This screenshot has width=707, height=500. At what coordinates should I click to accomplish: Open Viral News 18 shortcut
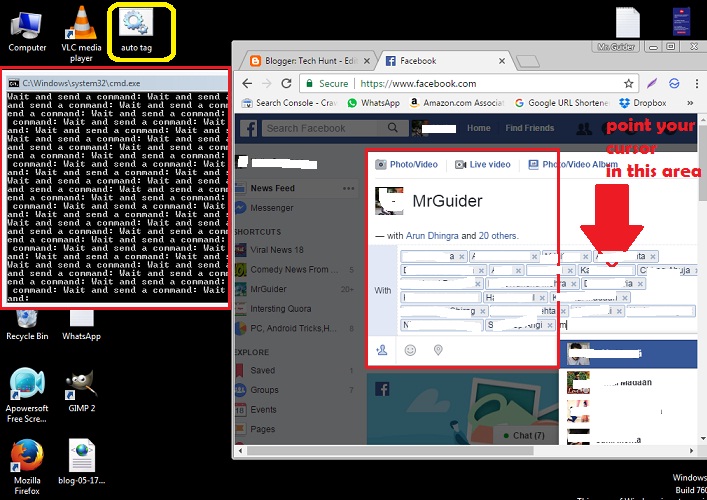pyautogui.click(x=277, y=250)
